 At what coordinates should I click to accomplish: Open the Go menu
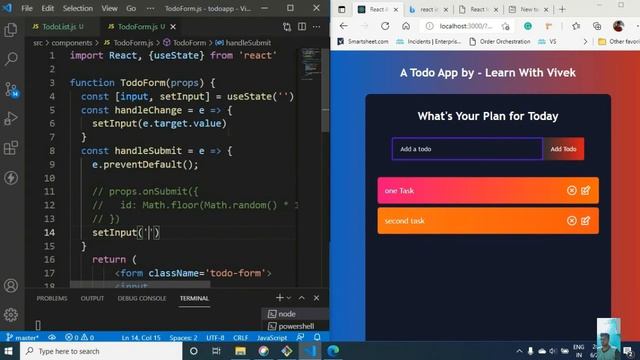point(131,8)
